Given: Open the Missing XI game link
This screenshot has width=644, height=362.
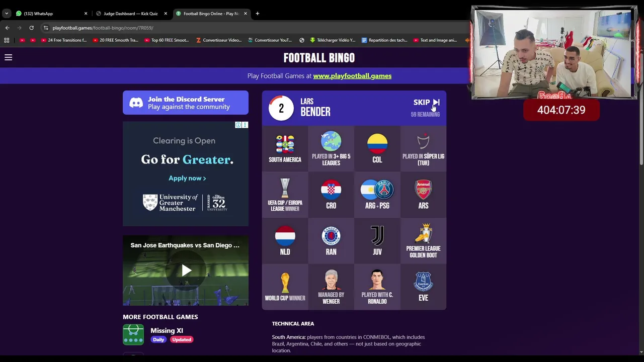Looking at the screenshot, I should click(167, 330).
